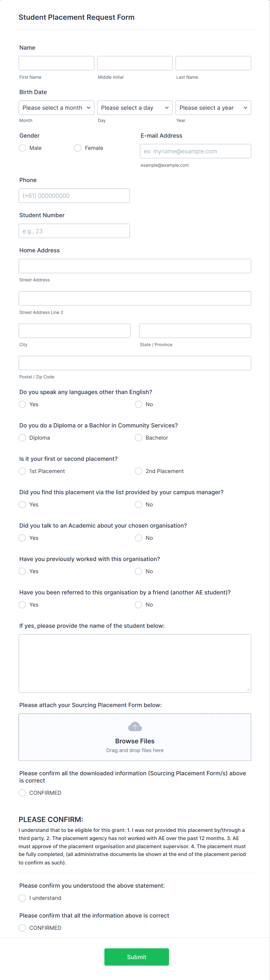This screenshot has width=270, height=980.
Task: Enable the 'I understand' confirmation
Action: pos(22,898)
